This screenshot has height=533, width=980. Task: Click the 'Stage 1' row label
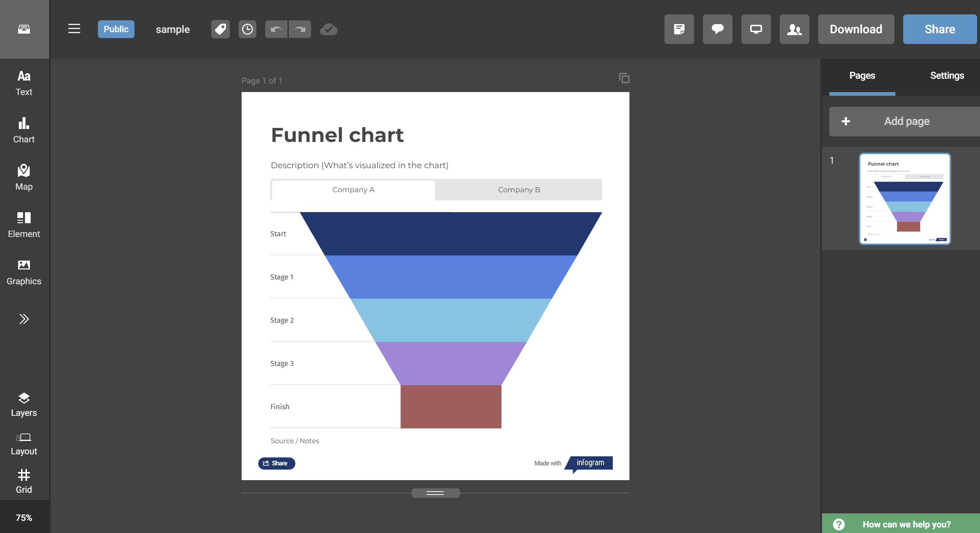coord(281,277)
